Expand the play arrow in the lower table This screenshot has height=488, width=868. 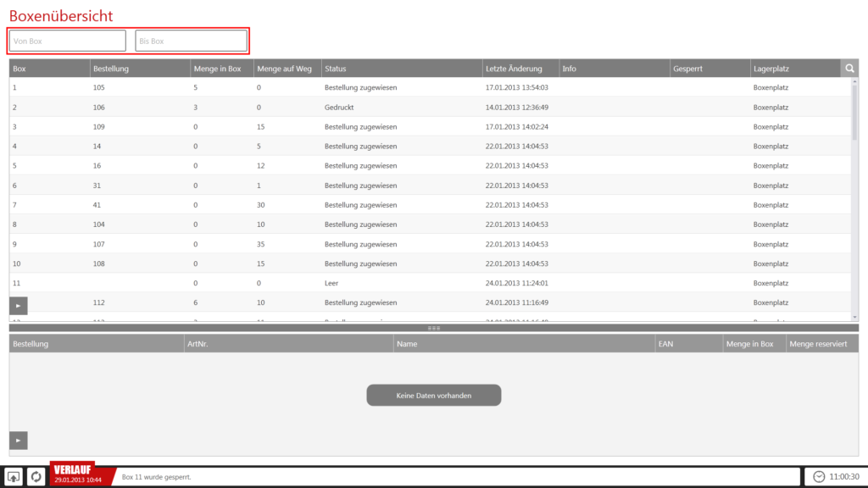point(19,440)
